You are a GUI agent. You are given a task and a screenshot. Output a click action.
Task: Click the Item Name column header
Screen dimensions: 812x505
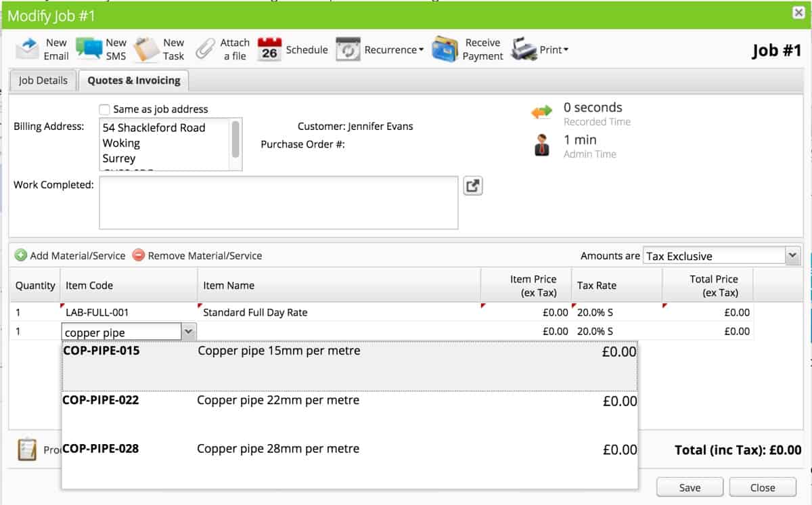(x=339, y=286)
